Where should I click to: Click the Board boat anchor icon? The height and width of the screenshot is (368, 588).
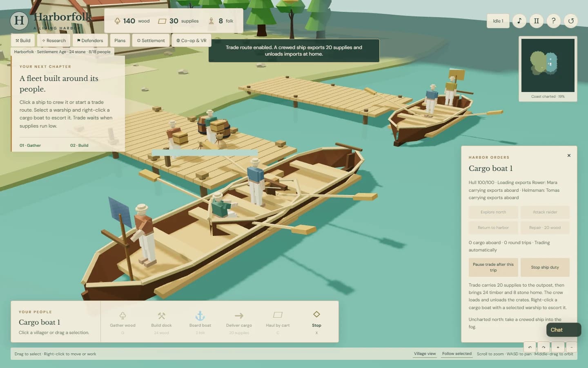point(200,315)
